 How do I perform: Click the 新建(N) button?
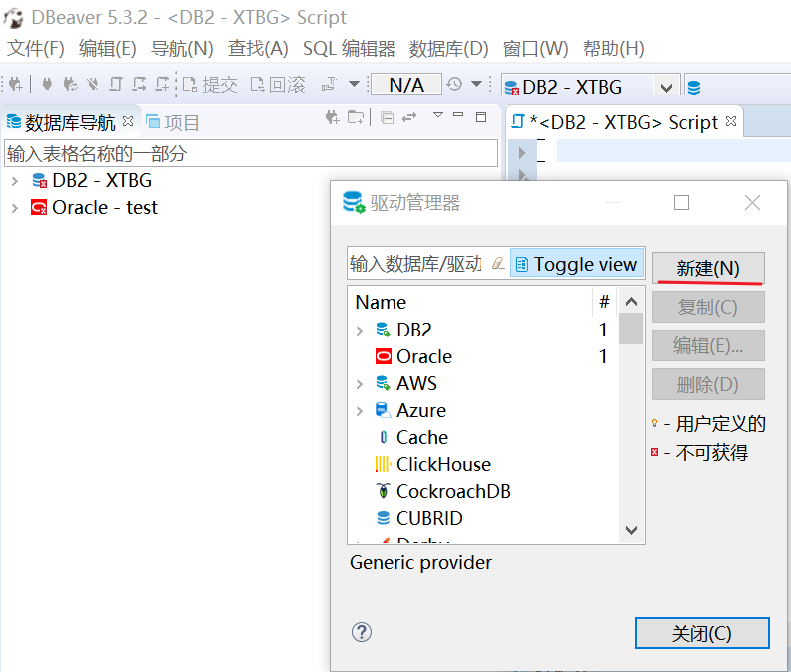[x=708, y=268]
